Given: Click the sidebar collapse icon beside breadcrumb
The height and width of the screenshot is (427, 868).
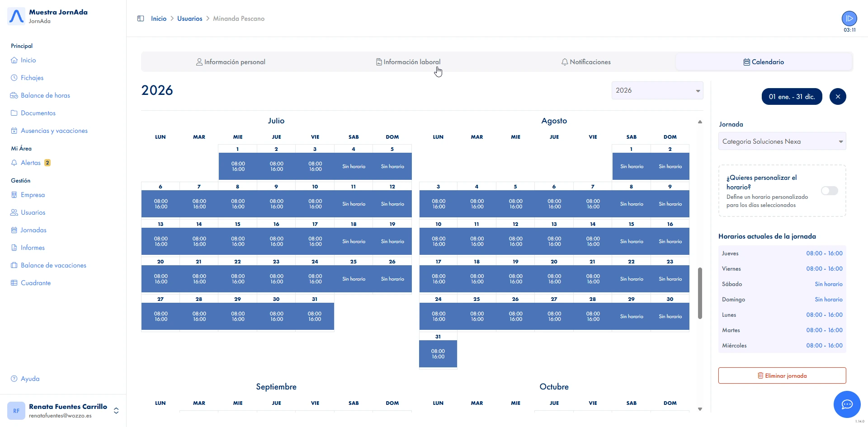Looking at the screenshot, I should (x=141, y=19).
